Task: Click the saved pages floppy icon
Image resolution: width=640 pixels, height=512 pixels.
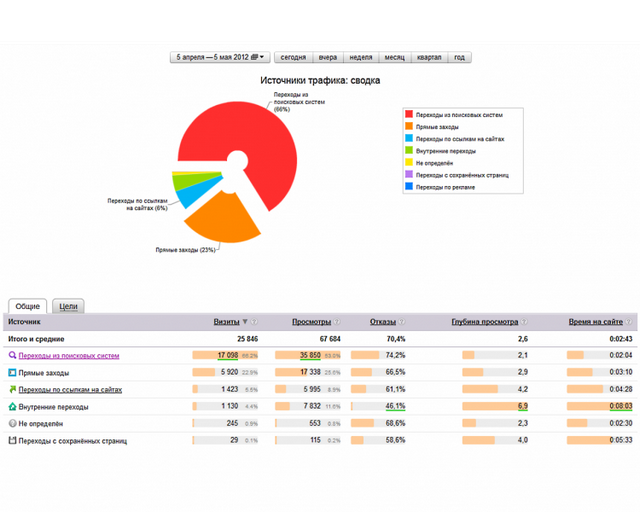Action: (x=13, y=441)
